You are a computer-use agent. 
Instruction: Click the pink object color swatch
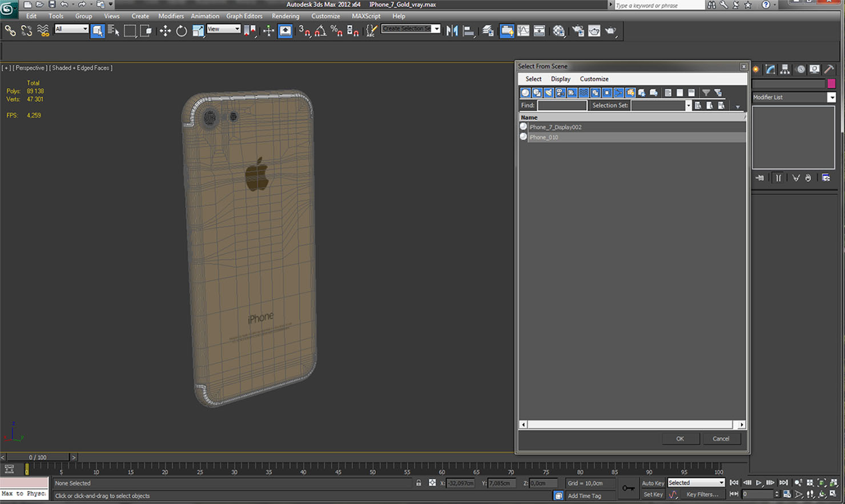pos(831,84)
